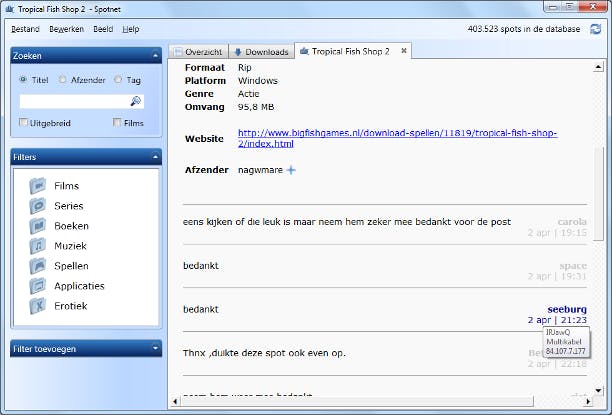612x415 pixels.
Task: Click the refresh spots icon
Action: tap(596, 29)
